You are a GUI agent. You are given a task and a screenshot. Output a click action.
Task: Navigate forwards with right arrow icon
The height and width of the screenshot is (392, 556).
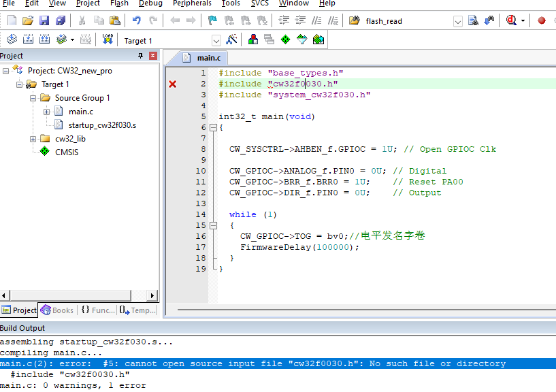[191, 20]
